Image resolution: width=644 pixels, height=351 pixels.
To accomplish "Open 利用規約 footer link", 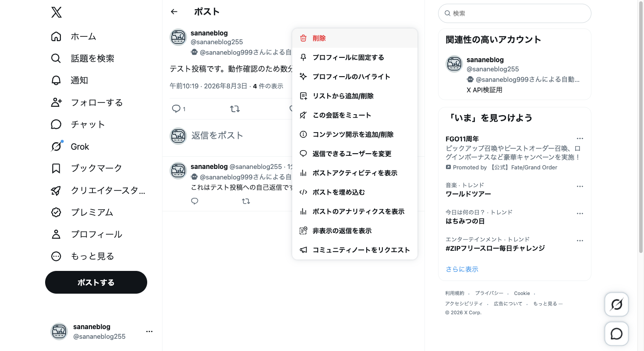I will pos(455,293).
